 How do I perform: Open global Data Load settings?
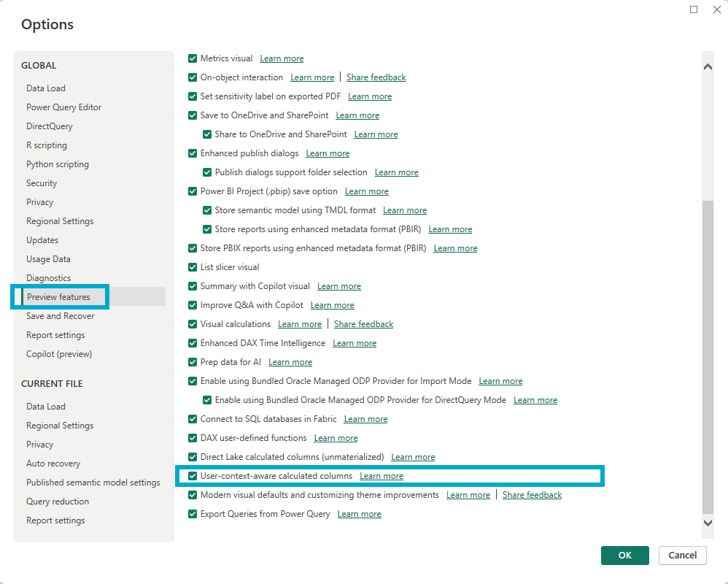[46, 88]
